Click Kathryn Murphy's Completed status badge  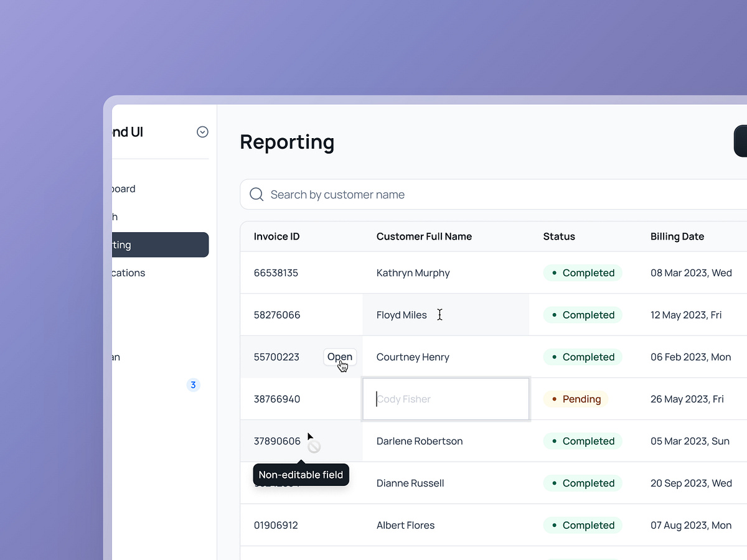click(582, 273)
